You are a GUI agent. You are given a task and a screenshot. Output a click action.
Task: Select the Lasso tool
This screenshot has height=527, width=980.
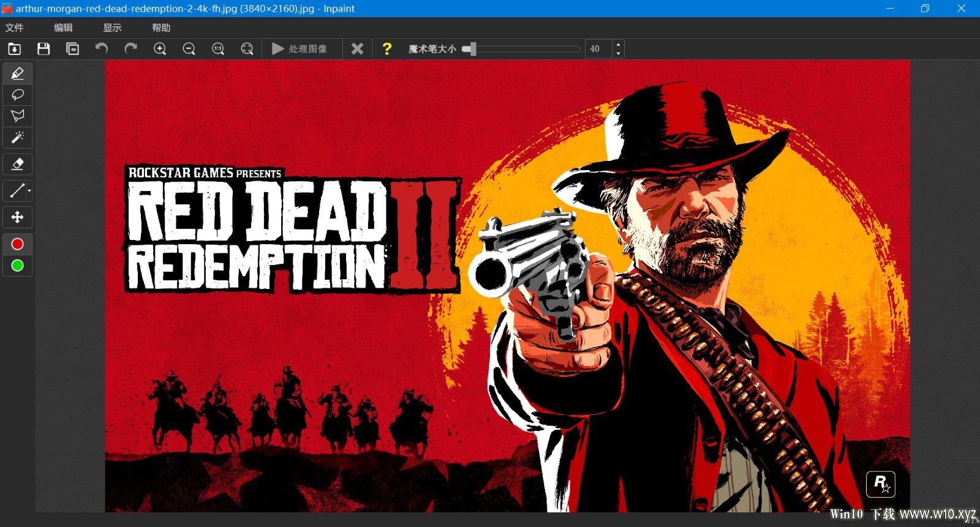[x=18, y=95]
